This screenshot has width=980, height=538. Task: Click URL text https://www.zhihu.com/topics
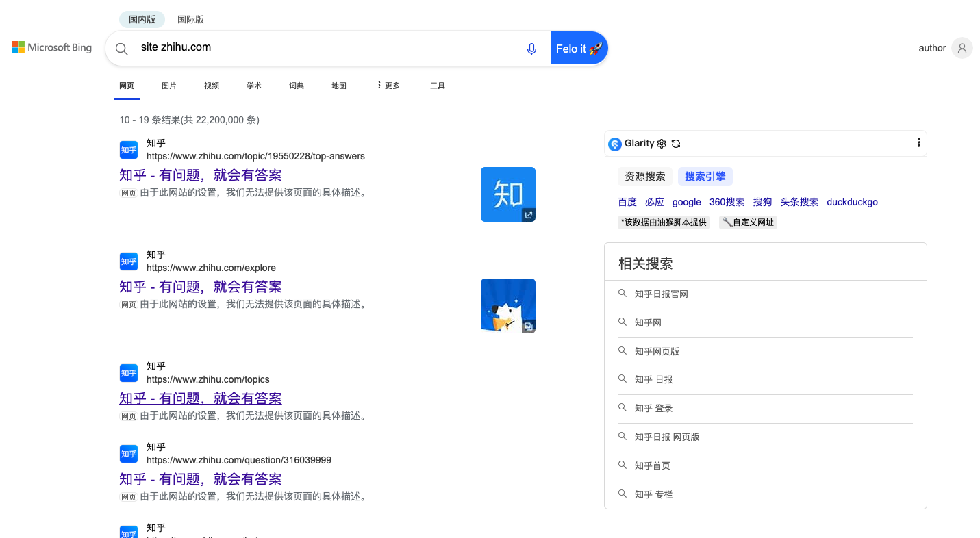[208, 379]
